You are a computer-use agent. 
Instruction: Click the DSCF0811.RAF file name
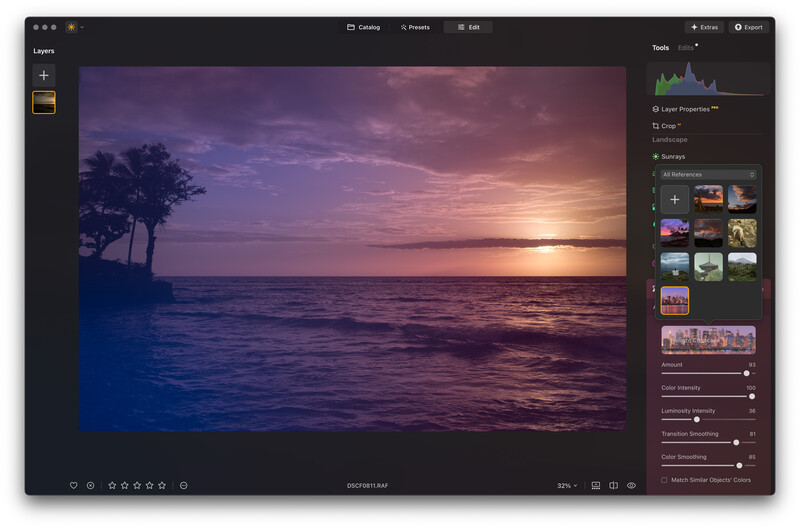pyautogui.click(x=367, y=485)
